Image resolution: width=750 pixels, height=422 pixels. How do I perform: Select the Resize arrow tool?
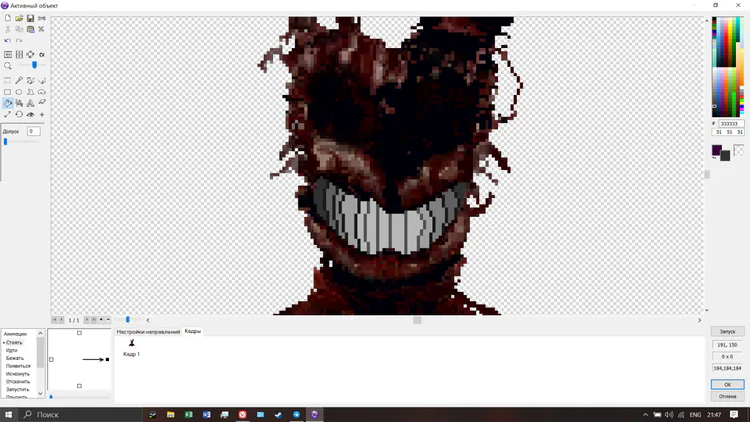(8, 114)
